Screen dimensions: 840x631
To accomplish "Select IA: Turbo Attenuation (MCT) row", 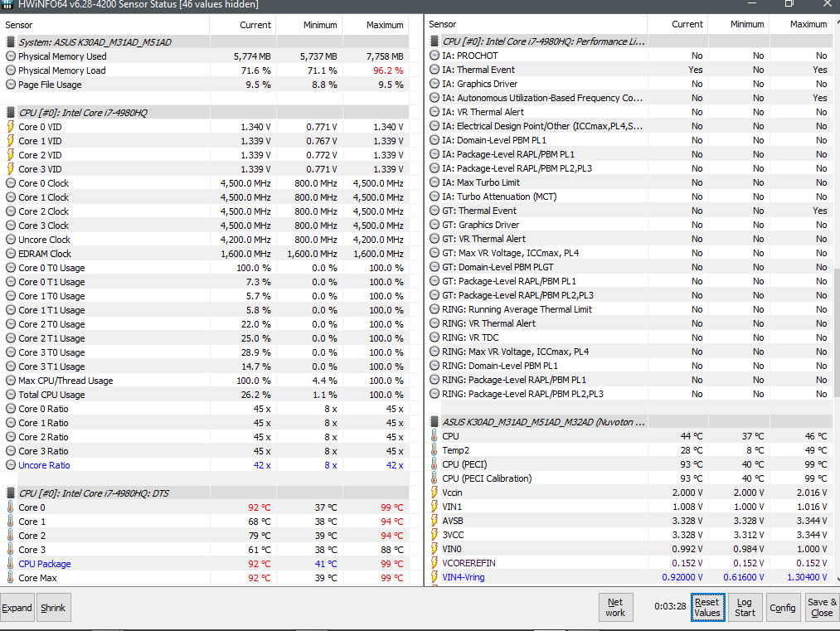I will (x=629, y=197).
